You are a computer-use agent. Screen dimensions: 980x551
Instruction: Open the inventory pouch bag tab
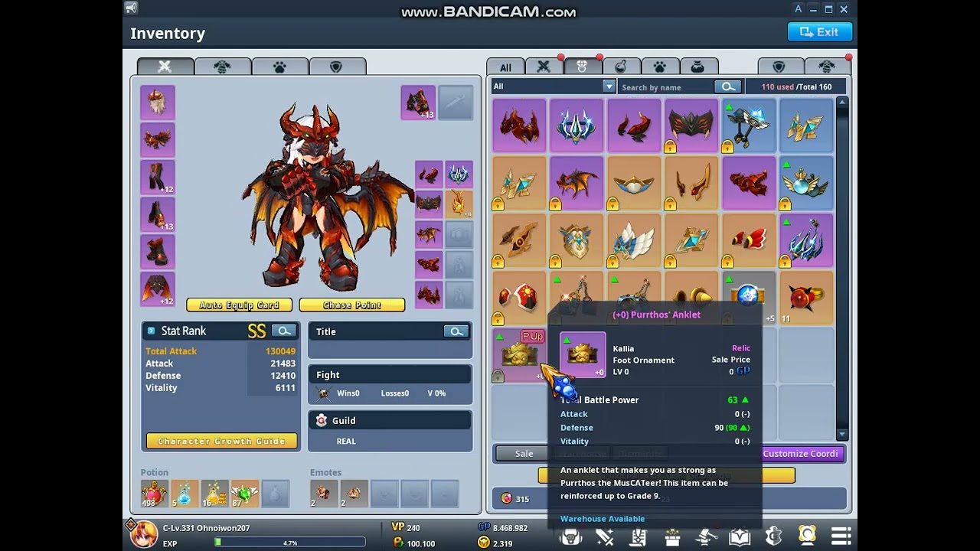(x=697, y=67)
